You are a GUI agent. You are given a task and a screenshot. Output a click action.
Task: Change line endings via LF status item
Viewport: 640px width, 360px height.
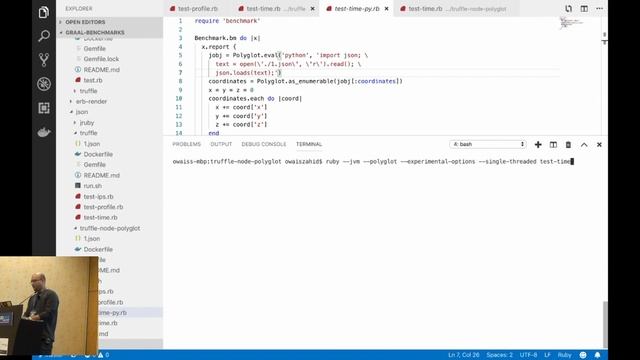coord(547,355)
